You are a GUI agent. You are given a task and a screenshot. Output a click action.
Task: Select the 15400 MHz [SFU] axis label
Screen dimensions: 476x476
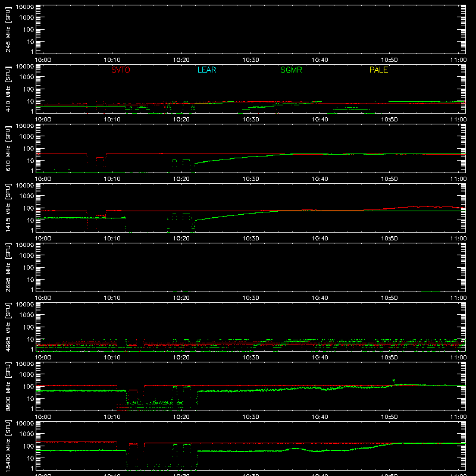click(x=8, y=446)
